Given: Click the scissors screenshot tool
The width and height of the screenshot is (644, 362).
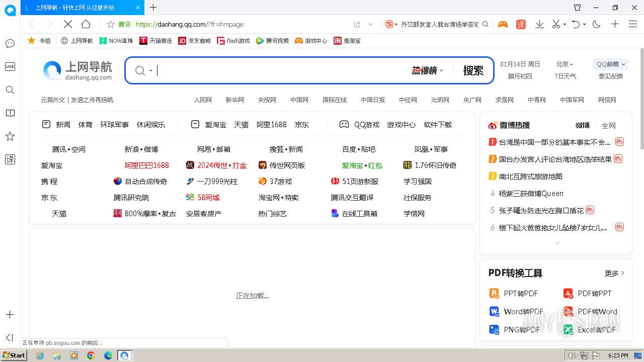Looking at the screenshot, I should pyautogui.click(x=556, y=24).
